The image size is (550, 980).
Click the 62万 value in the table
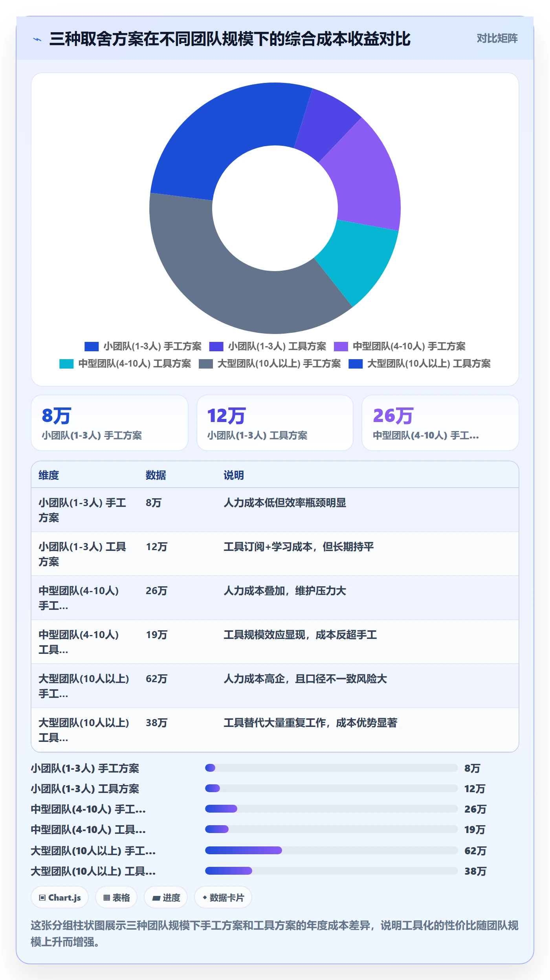156,679
